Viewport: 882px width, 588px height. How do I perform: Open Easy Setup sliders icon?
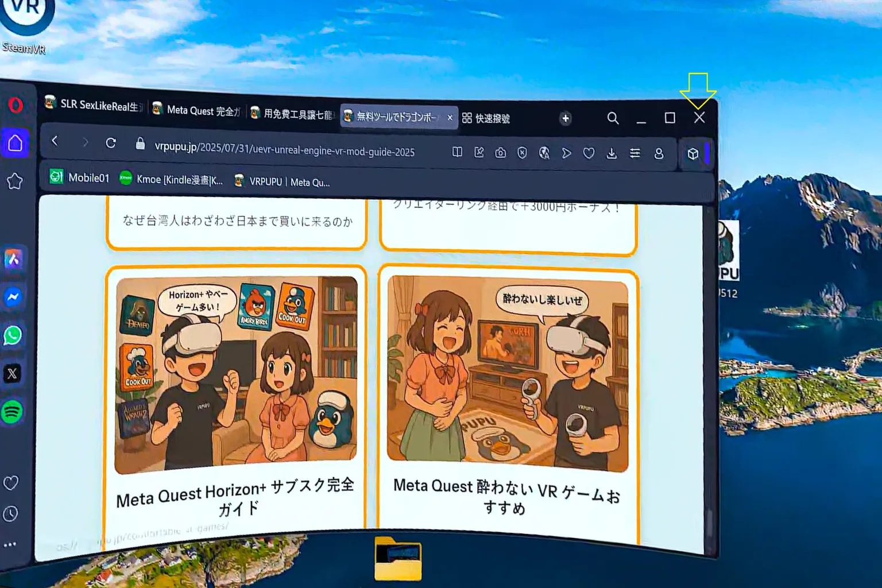tap(635, 153)
